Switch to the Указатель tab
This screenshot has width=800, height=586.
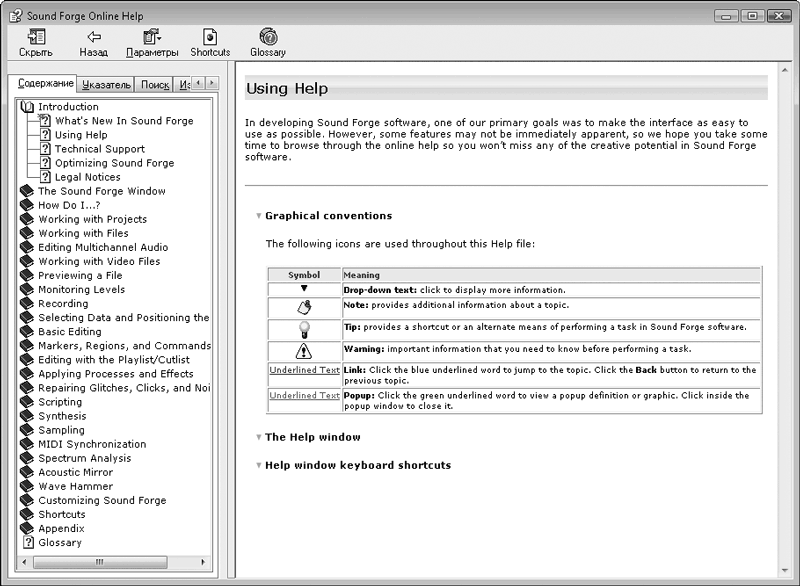pos(106,85)
